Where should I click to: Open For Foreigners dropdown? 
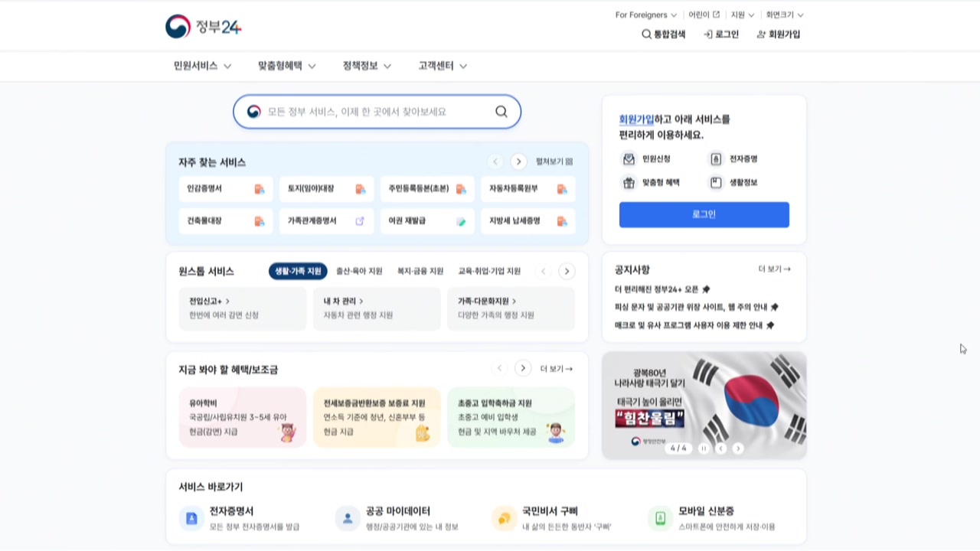coord(646,15)
